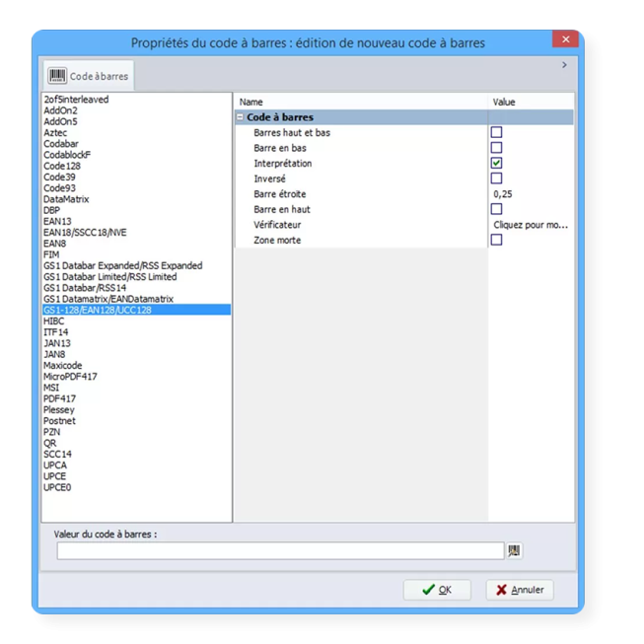Switch to the Code à barres tab
The height and width of the screenshot is (644, 644).
(89, 76)
